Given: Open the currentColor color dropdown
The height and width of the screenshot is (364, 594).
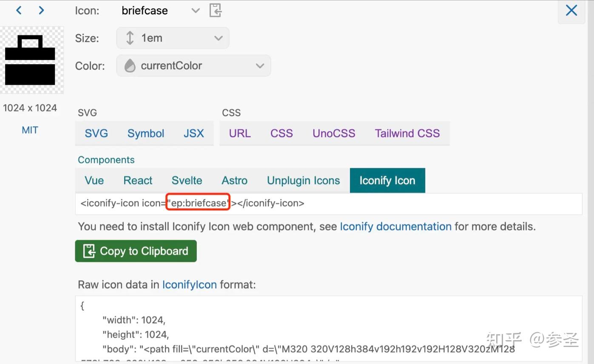Looking at the screenshot, I should pos(259,66).
